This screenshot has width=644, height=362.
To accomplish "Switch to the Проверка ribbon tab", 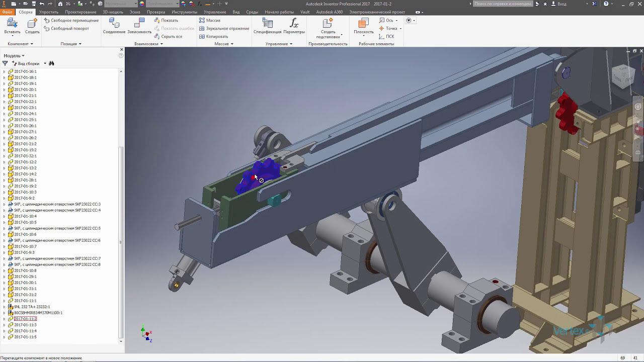I will 156,12.
